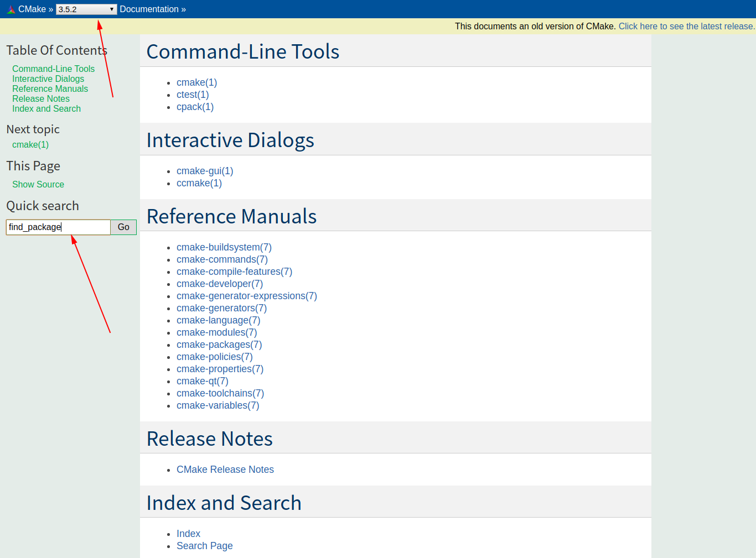Open cmake-gui(1) manual page

click(x=205, y=171)
